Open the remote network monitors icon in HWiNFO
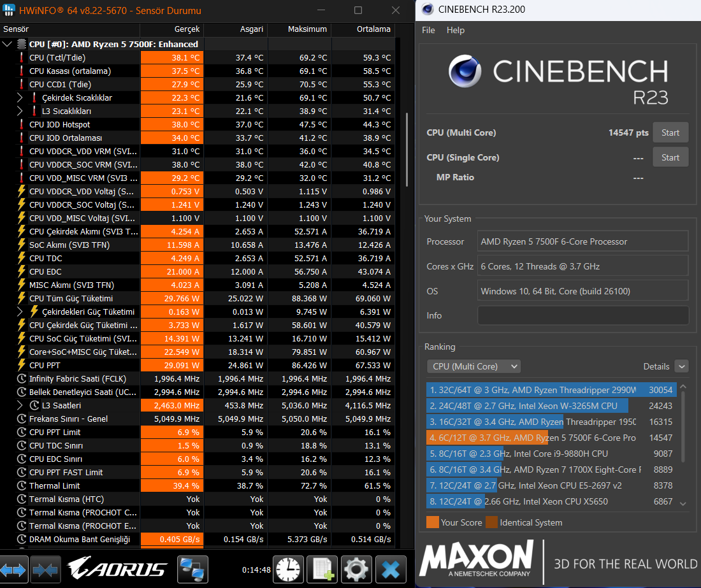This screenshot has height=588, width=701. pos(192,570)
